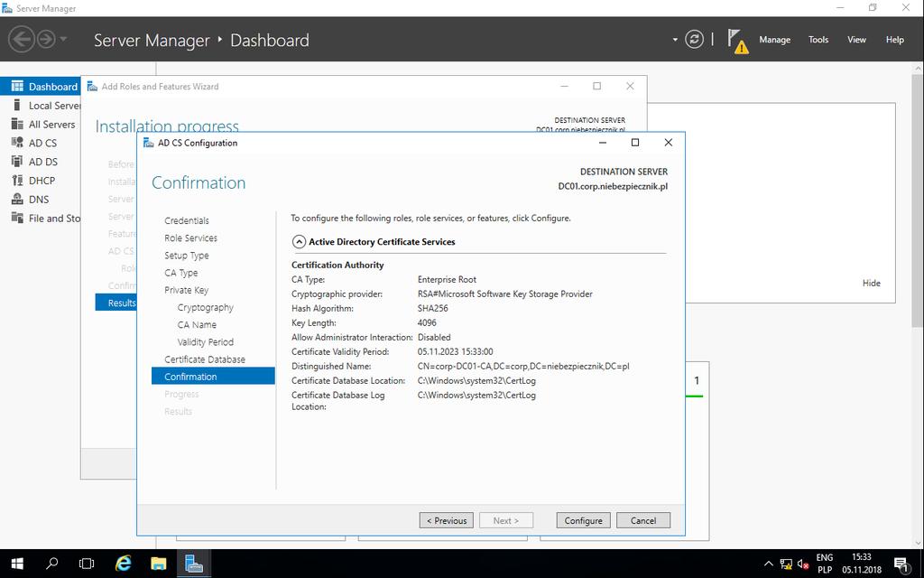Image resolution: width=924 pixels, height=578 pixels.
Task: Click the Configure button
Action: (584, 521)
